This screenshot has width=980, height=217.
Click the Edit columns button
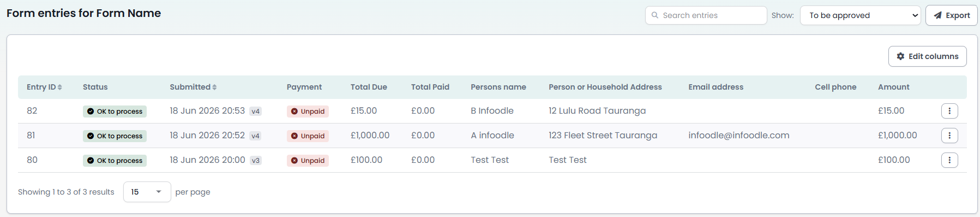(x=927, y=56)
